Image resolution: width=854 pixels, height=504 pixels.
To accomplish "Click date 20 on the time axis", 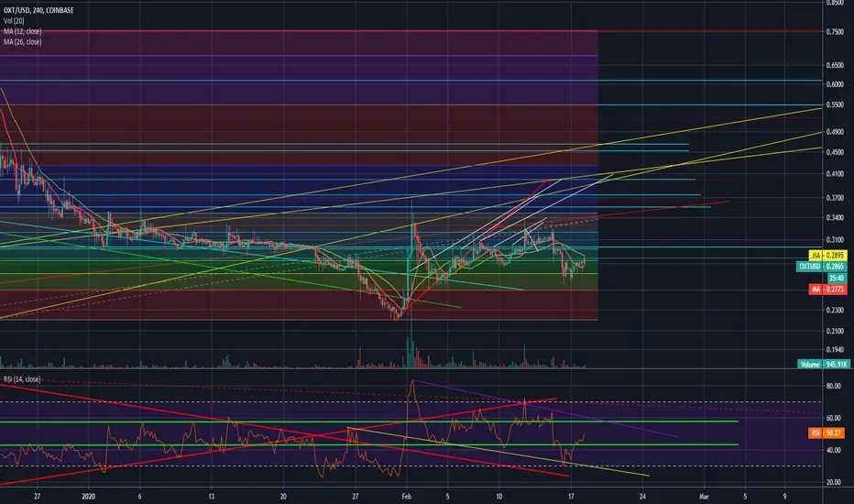I will coord(283,497).
